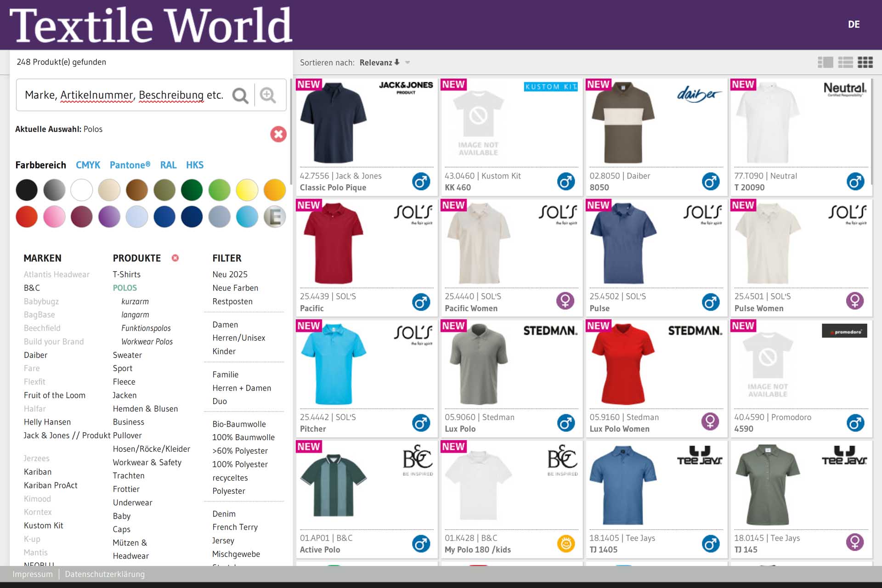Switch to list view icon
Screen dimensions: 882x588
point(845,62)
